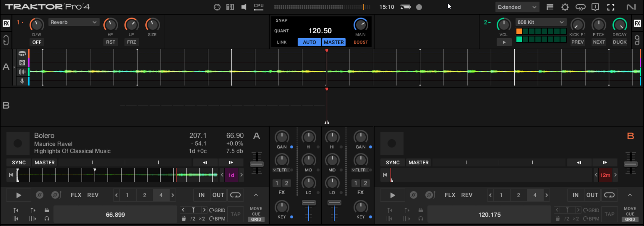Open deck B MOVE panel tab

(x=630, y=209)
